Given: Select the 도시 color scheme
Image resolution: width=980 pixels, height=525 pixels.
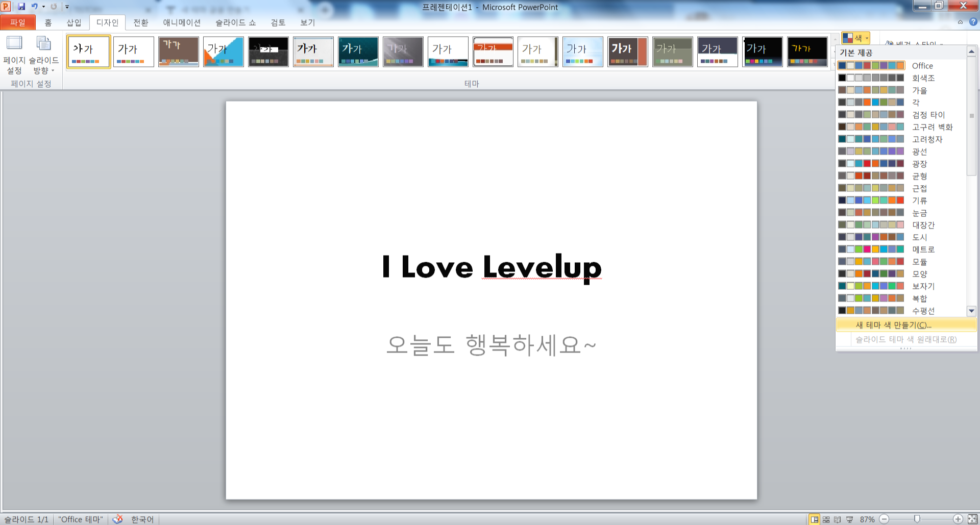Looking at the screenshot, I should tap(901, 237).
